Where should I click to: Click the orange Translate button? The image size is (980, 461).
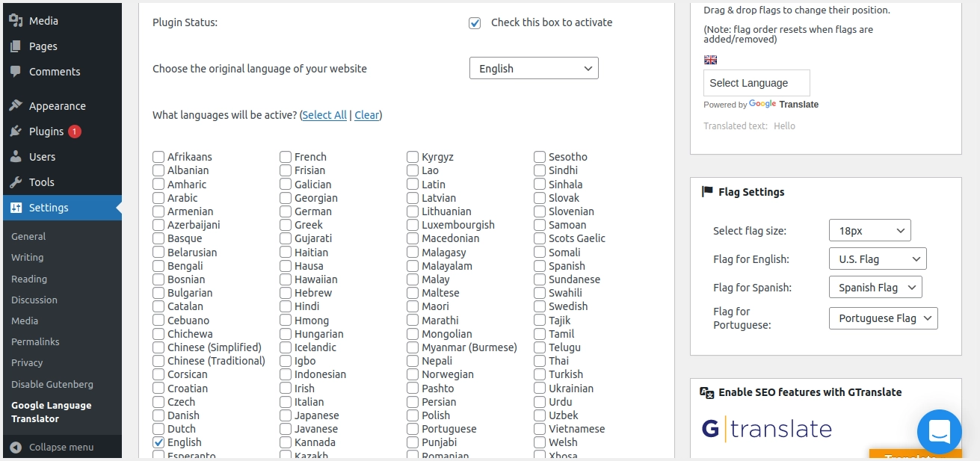click(x=915, y=455)
